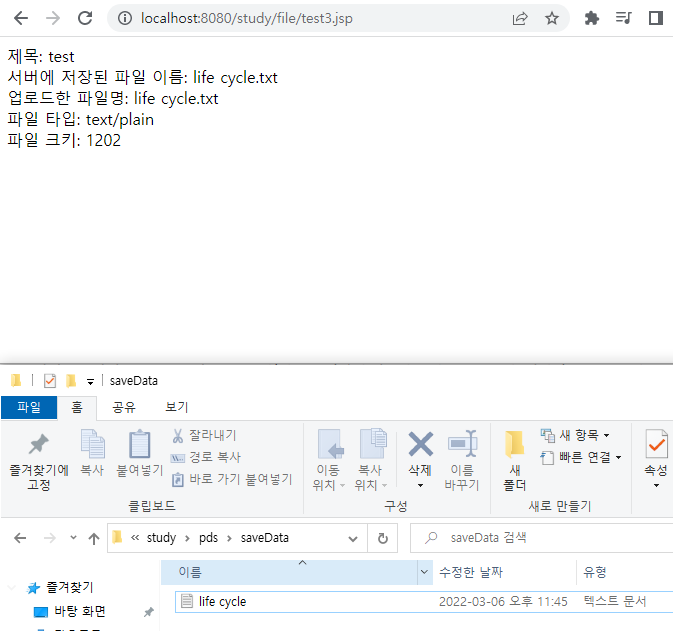Go back in File Explorer
This screenshot has width=673, height=631.
(x=20, y=538)
